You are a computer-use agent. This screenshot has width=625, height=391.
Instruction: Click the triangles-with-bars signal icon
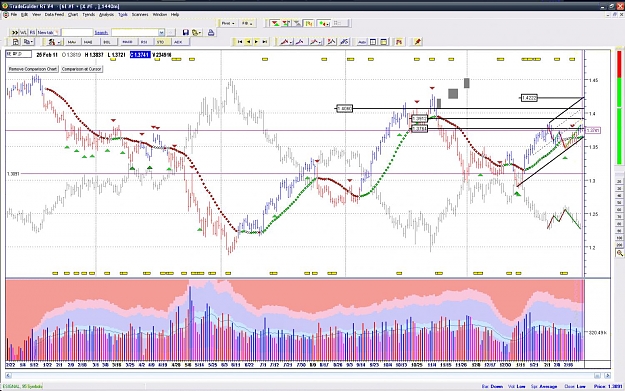click(x=286, y=24)
